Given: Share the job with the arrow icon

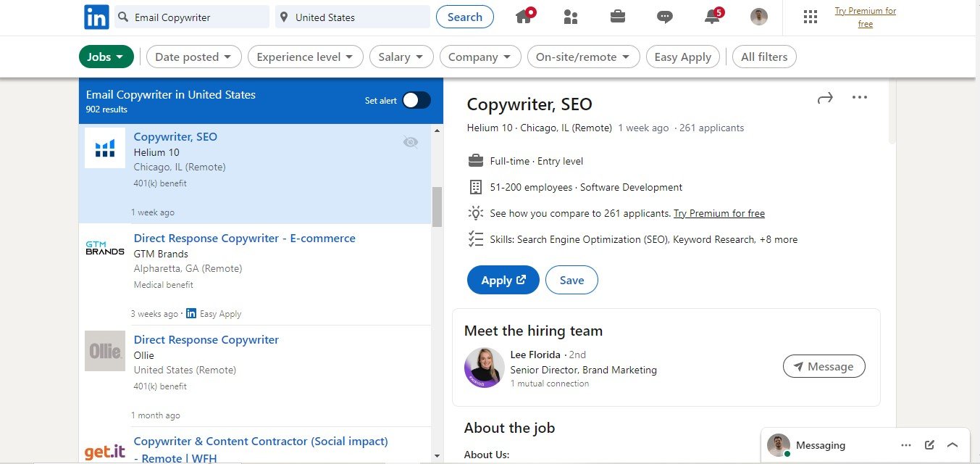Looking at the screenshot, I should point(825,98).
